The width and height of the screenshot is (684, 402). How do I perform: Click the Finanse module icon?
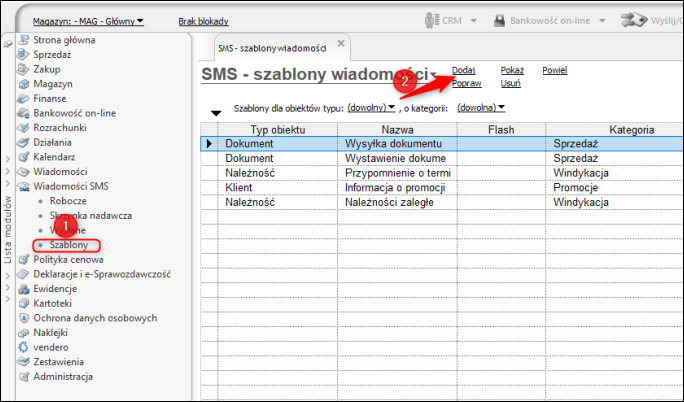23,99
